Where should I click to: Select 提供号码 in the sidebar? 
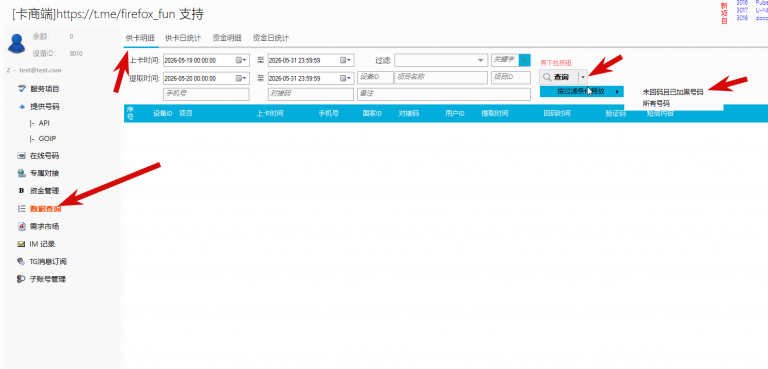click(45, 107)
